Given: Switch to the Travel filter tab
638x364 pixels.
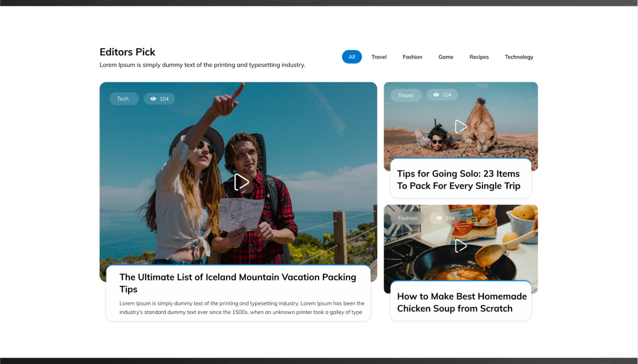Looking at the screenshot, I should point(379,57).
